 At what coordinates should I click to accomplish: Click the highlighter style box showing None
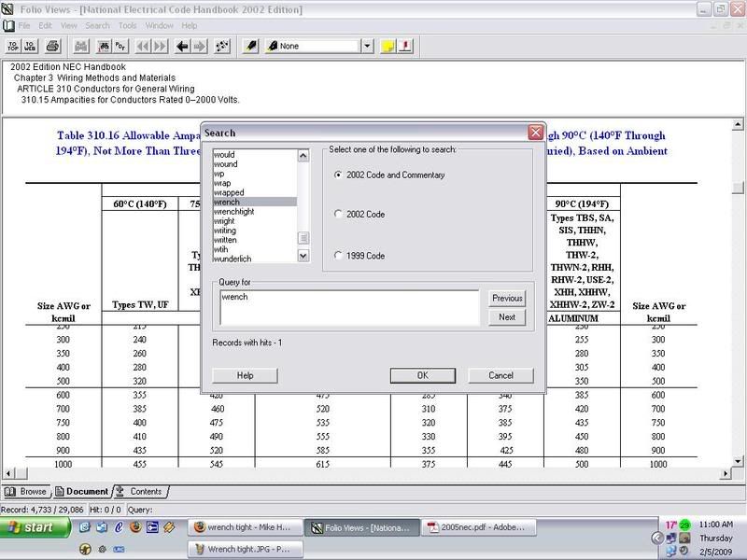click(313, 46)
